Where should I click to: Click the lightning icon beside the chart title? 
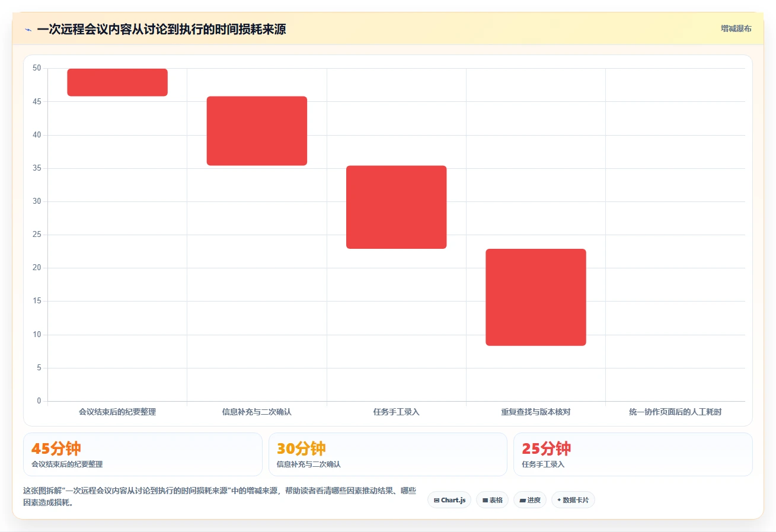click(x=28, y=29)
